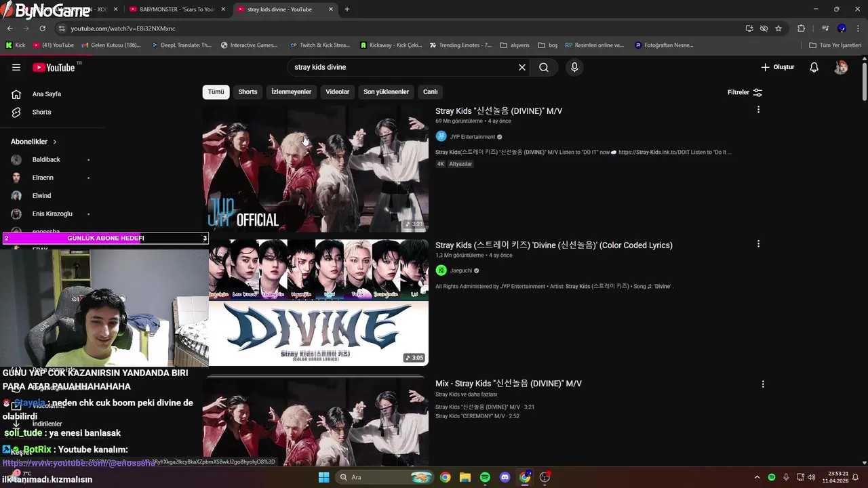Screen dimensions: 868x488
Task: Play the JYP OFFICIAL video thumbnail
Action: (315, 168)
